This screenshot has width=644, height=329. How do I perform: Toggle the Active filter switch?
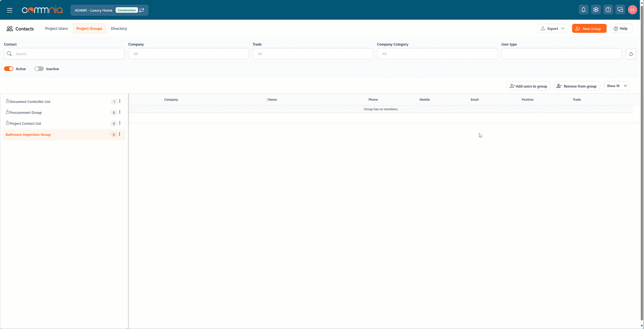(9, 69)
